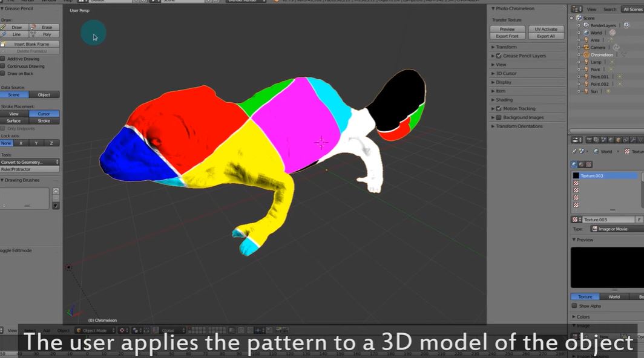Open the outliner Search menu
The width and height of the screenshot is (644, 358).
610,9
